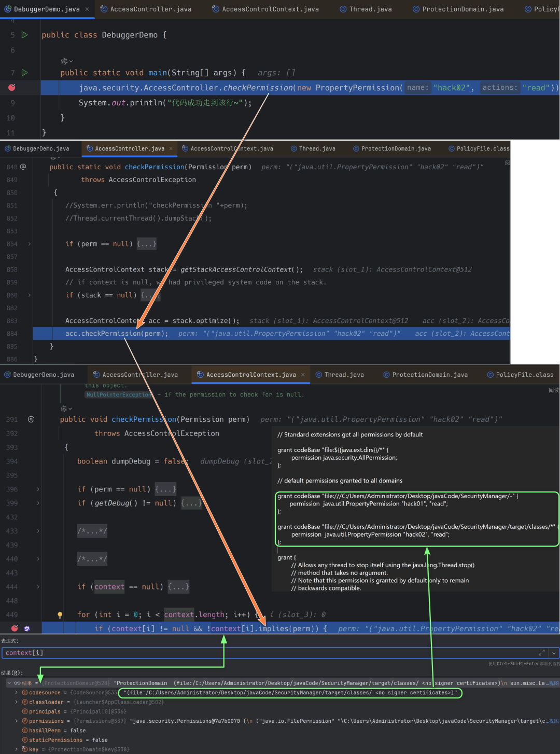This screenshot has width=560, height=754.
Task: Open Thread.java tab in bottom editor
Action: [340, 375]
